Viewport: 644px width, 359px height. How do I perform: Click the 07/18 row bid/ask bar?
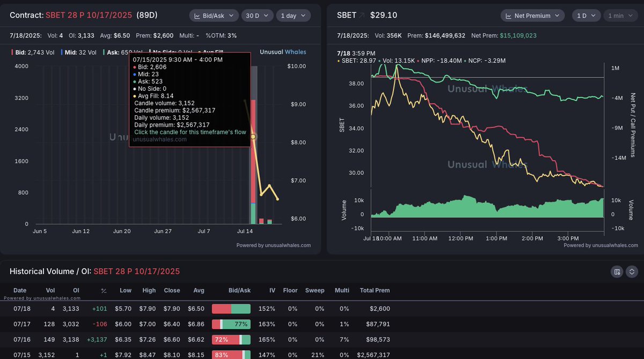[x=231, y=309]
